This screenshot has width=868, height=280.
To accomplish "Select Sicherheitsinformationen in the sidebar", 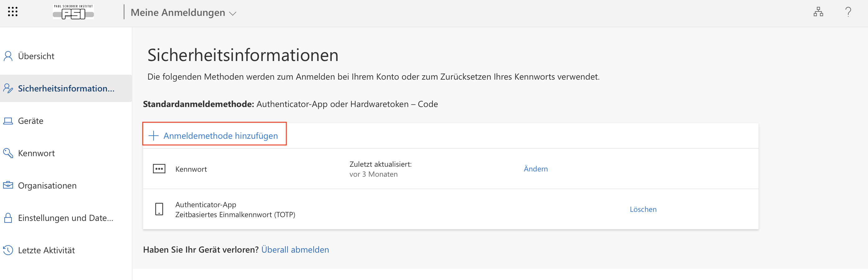I will click(66, 88).
